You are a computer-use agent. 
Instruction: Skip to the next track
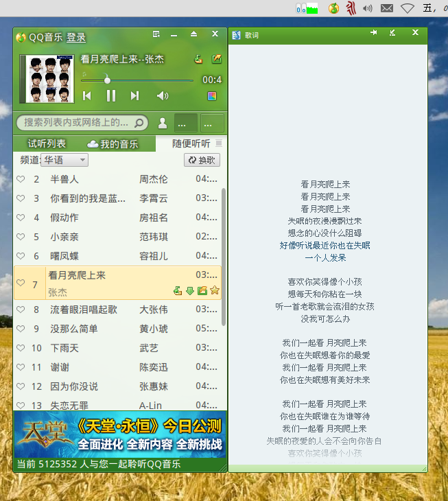point(134,95)
